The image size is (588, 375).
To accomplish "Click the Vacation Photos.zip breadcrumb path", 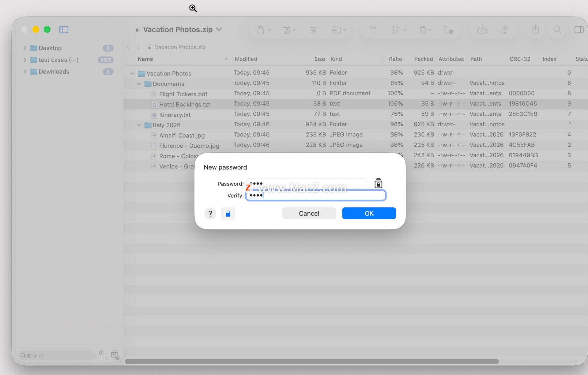I will click(x=180, y=47).
